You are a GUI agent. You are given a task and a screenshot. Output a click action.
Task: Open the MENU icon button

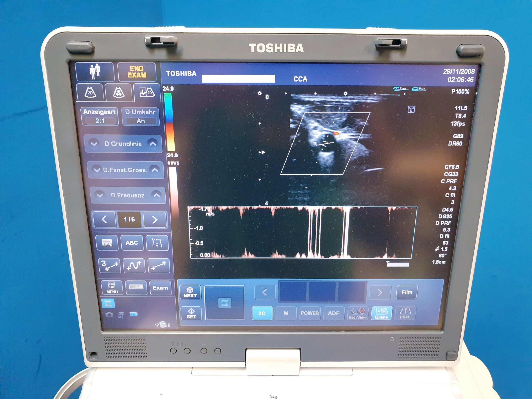tap(112, 288)
